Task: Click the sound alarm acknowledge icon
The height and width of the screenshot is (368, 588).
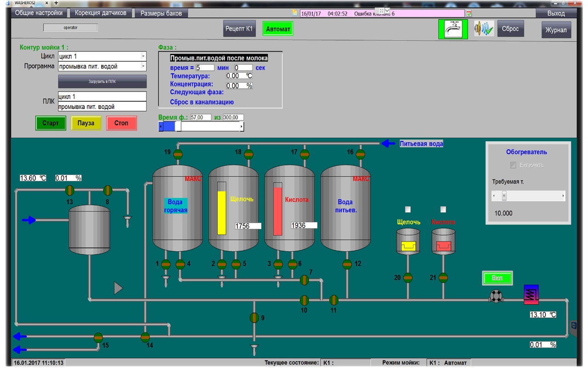Action: point(483,29)
